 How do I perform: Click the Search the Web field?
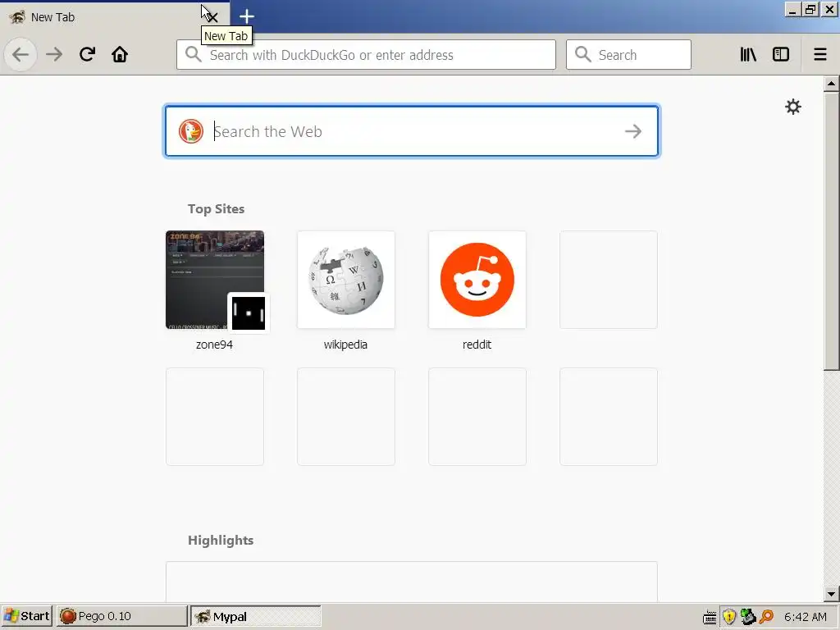[x=412, y=131]
